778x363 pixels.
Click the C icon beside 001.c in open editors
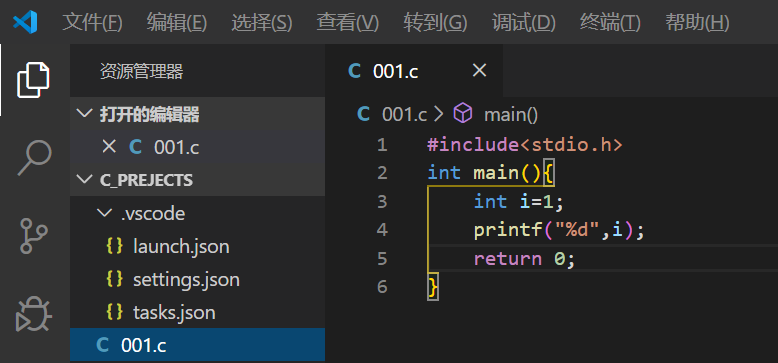(135, 147)
